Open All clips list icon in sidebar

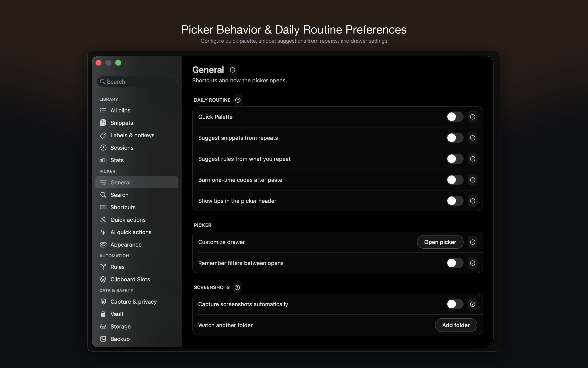point(103,110)
